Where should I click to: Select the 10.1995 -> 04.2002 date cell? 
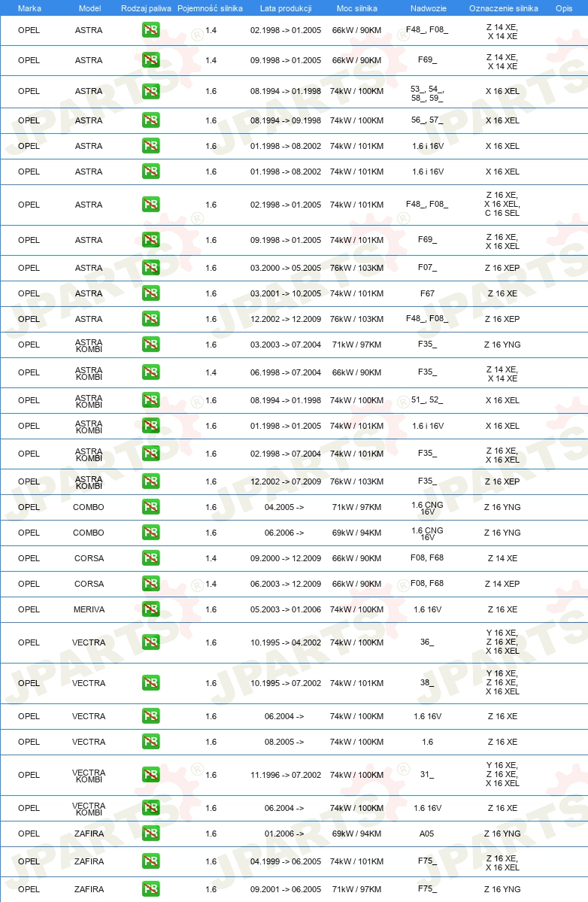[x=286, y=642]
